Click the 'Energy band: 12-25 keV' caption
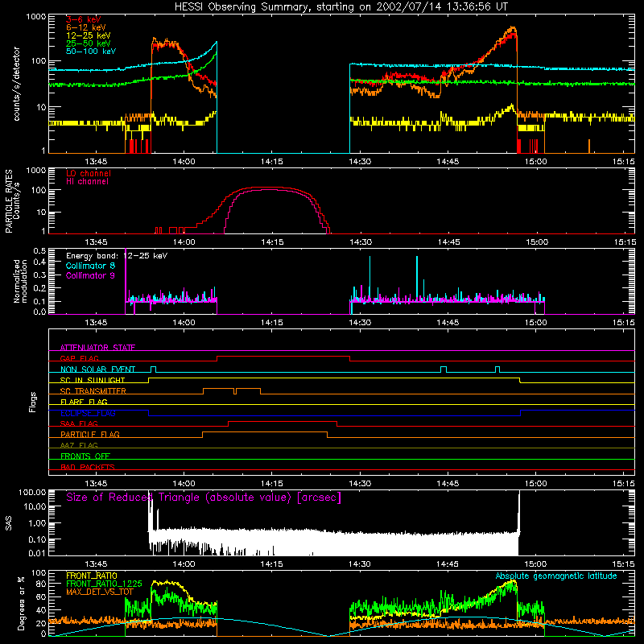Screen dimensions: 644x644 pos(117,256)
